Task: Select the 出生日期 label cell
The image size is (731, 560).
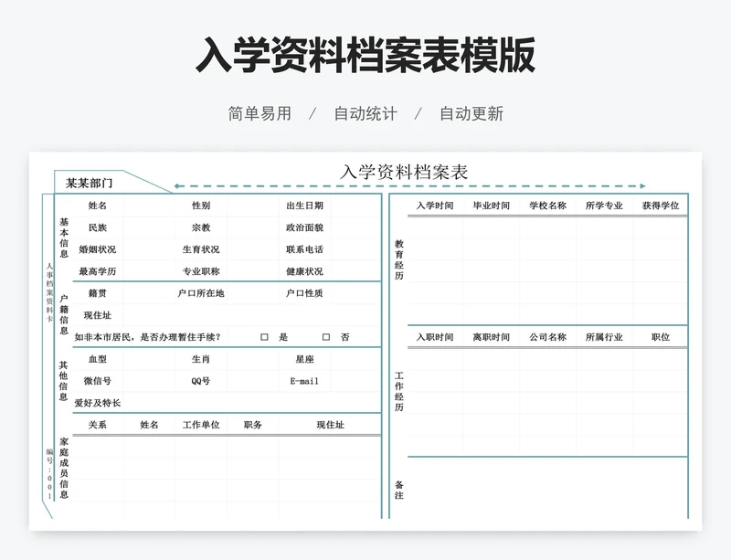Action: (x=304, y=206)
